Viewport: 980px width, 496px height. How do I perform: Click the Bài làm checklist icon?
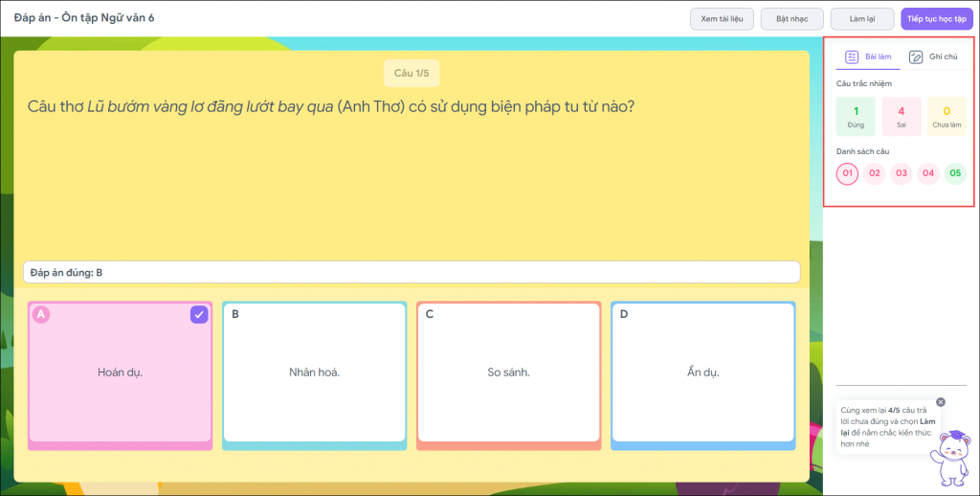[851, 56]
